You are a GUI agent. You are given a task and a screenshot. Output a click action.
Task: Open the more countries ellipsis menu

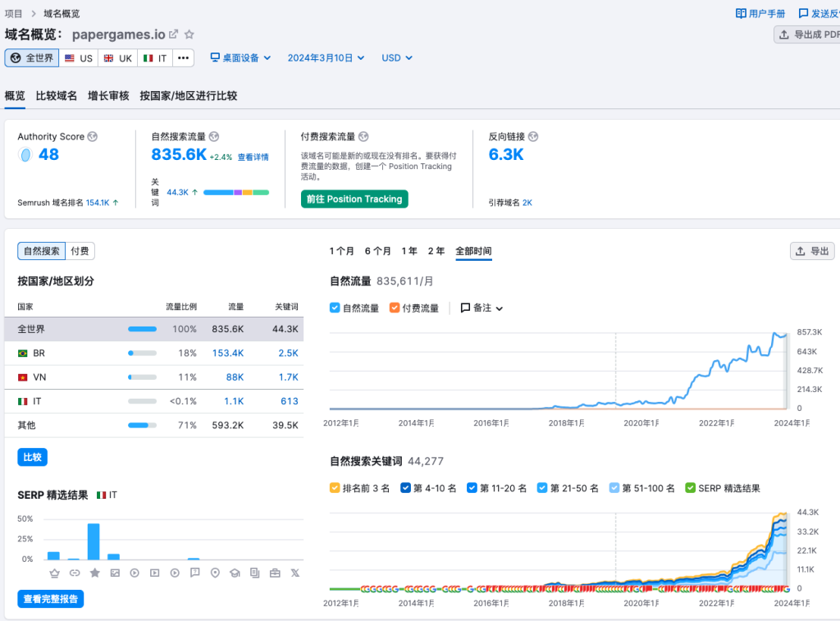[x=183, y=58]
